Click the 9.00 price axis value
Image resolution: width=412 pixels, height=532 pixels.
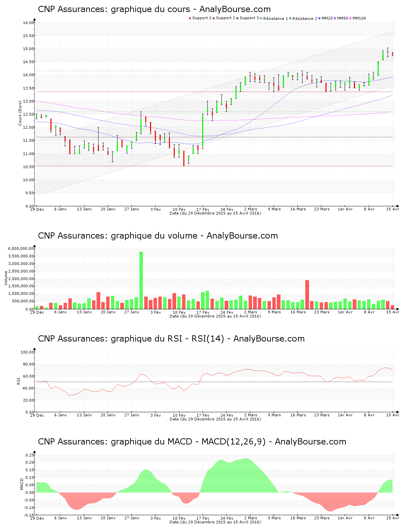click(x=30, y=206)
